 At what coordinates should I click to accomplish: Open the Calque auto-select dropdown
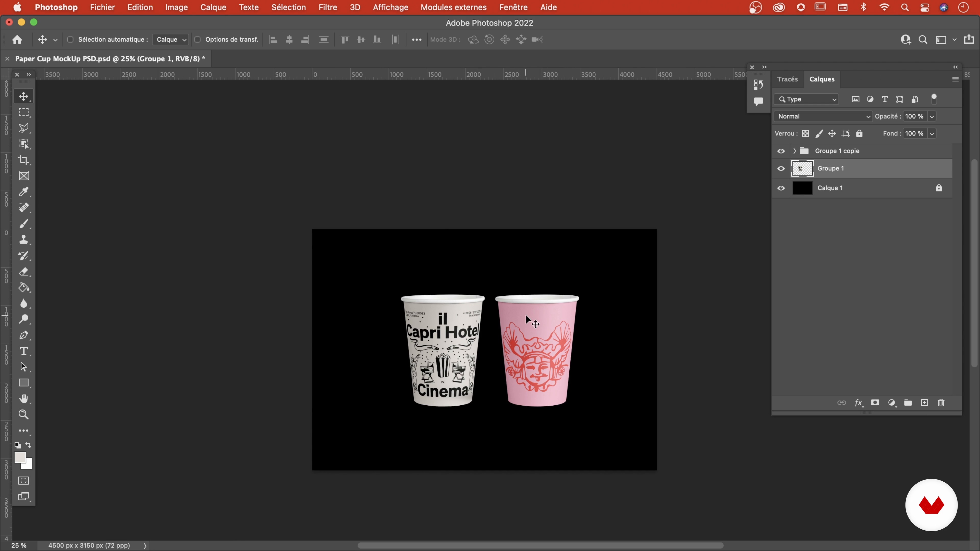pos(170,40)
